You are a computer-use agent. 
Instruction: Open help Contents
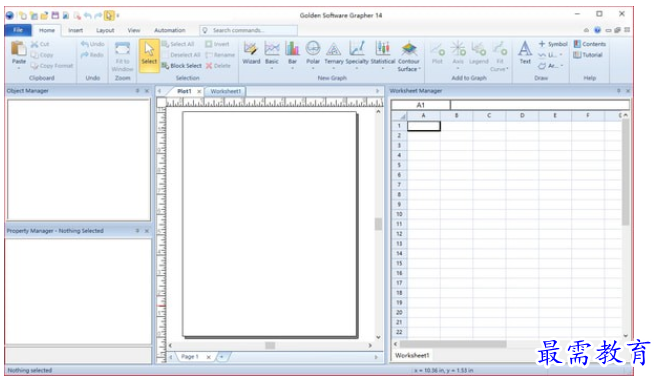(590, 44)
